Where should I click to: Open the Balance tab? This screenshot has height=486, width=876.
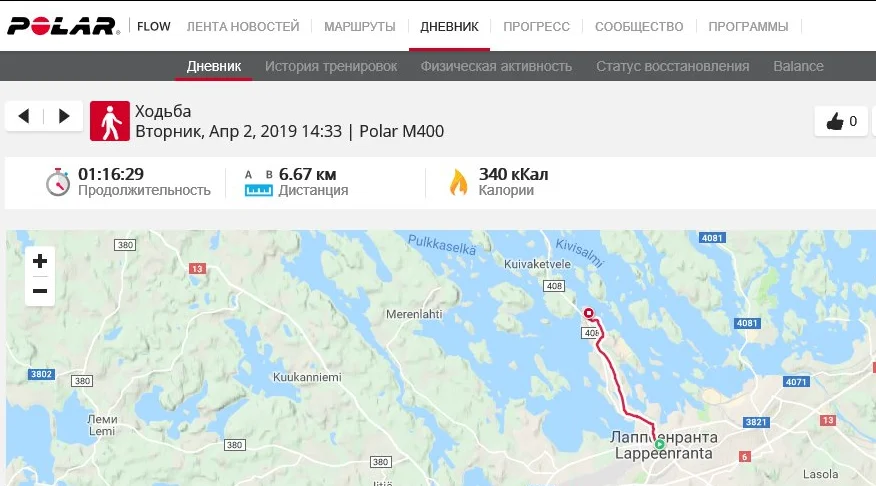(x=798, y=66)
